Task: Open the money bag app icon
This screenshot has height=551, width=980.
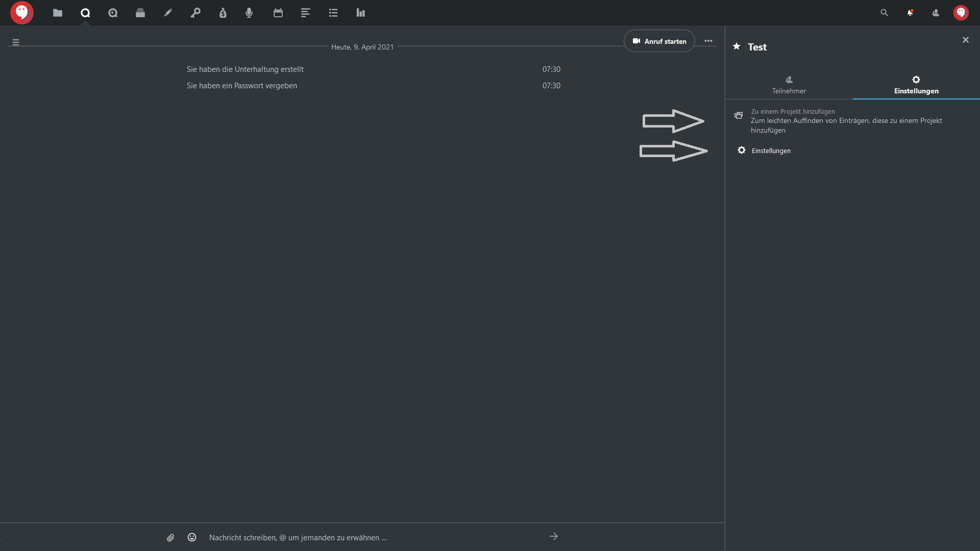Action: (x=223, y=13)
